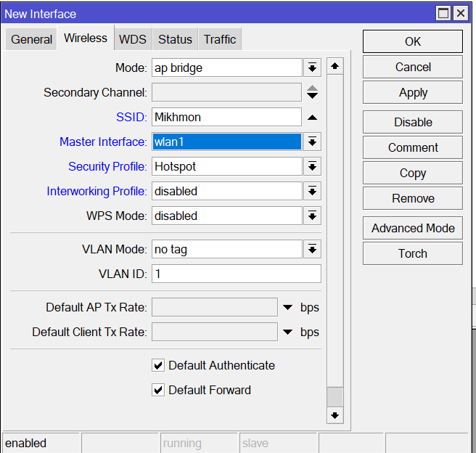The width and height of the screenshot is (476, 453).
Task: Click the Master Interface field showing wlan1
Action: tap(227, 142)
